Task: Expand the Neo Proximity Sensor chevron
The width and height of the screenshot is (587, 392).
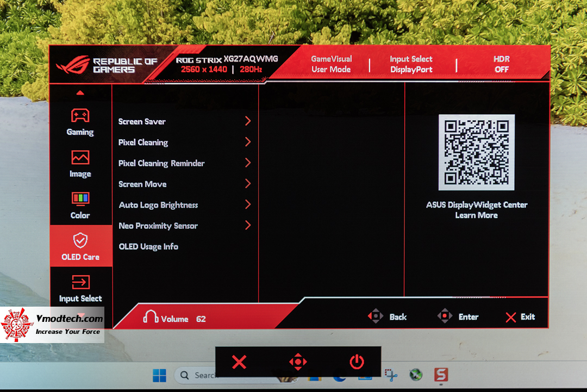Action: pos(248,226)
